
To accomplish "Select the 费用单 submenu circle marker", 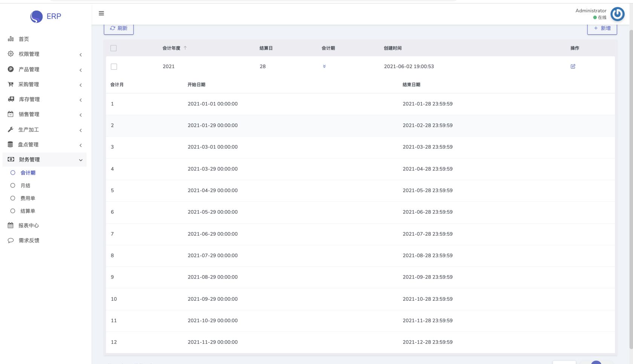I will [13, 198].
